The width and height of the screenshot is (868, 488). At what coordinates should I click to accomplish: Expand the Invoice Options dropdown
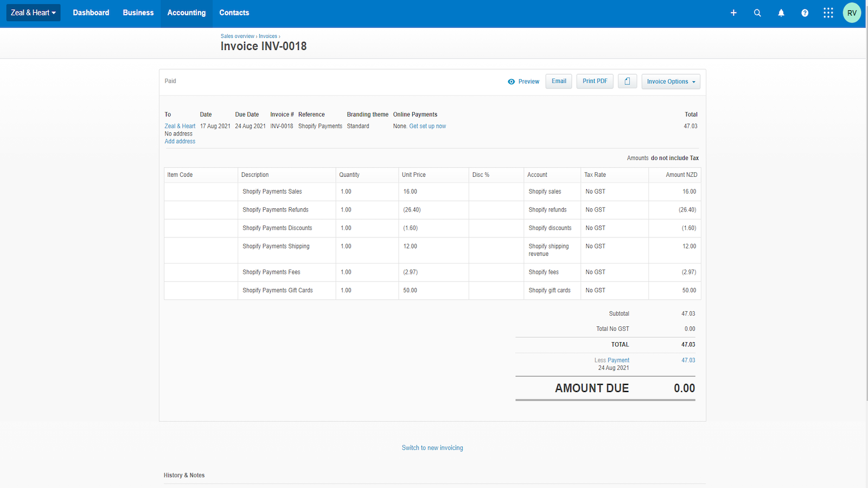pos(671,81)
